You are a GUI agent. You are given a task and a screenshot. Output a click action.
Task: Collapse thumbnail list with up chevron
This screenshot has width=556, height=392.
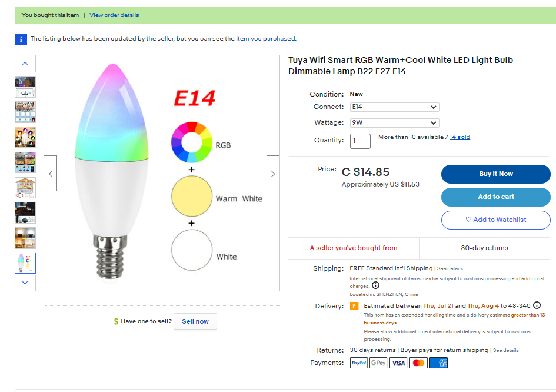point(25,64)
